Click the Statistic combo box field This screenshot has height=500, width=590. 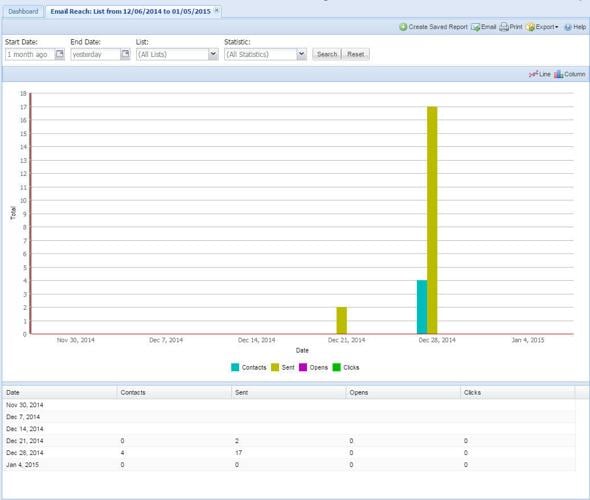pyautogui.click(x=260, y=55)
